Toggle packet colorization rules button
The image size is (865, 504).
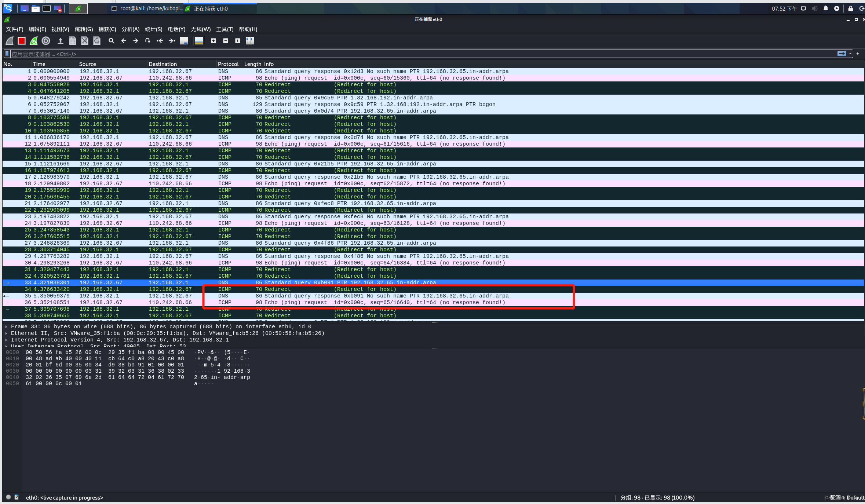(x=199, y=41)
